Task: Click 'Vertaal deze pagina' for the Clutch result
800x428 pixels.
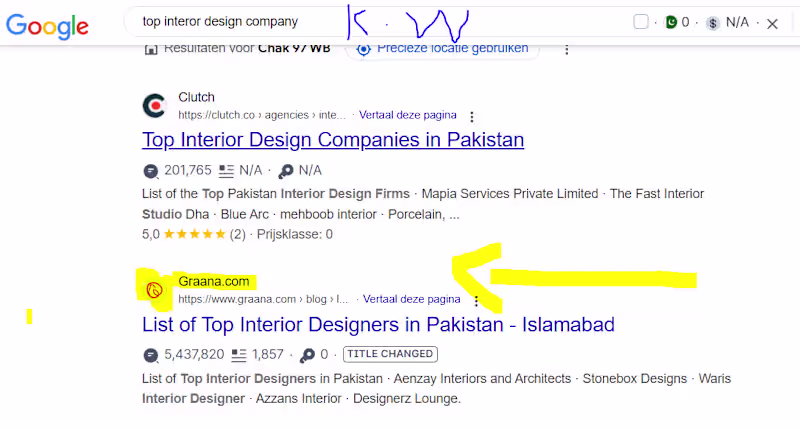Action: tap(410, 115)
